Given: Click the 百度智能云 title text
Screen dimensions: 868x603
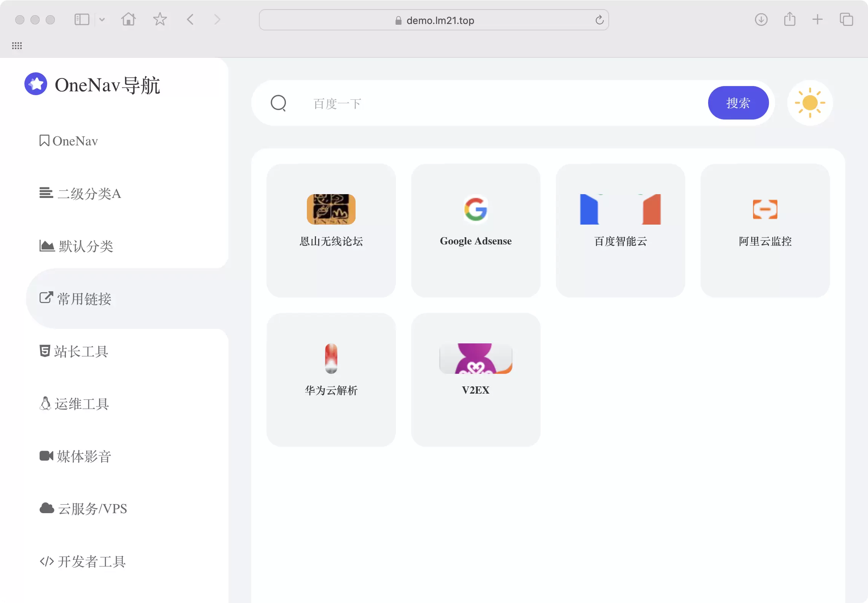Looking at the screenshot, I should point(621,241).
